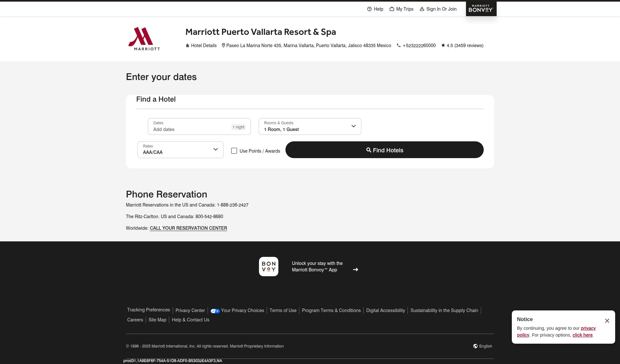Image resolution: width=620 pixels, height=364 pixels.
Task: Click the Dates Add dates field
Action: [x=199, y=126]
